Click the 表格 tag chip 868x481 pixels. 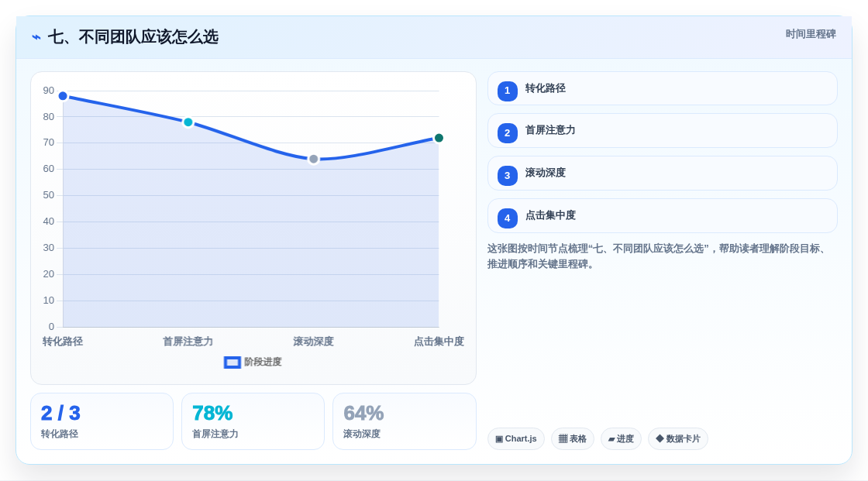point(573,439)
